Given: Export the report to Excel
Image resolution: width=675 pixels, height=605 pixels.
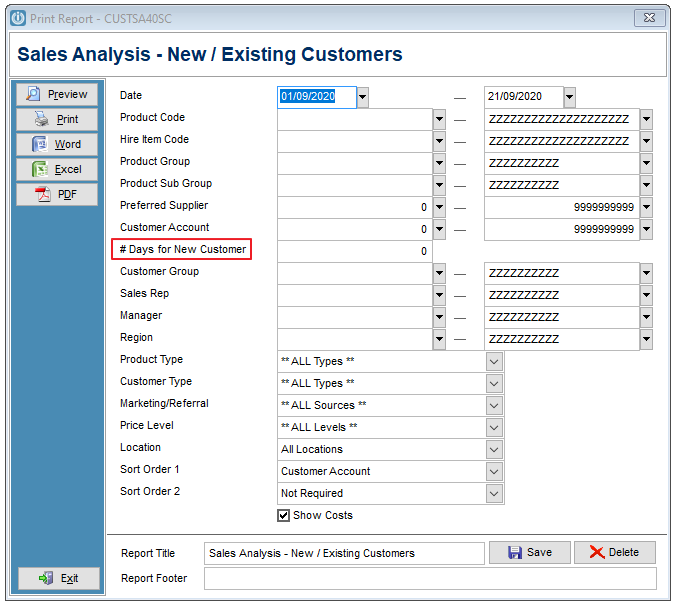Looking at the screenshot, I should point(57,169).
